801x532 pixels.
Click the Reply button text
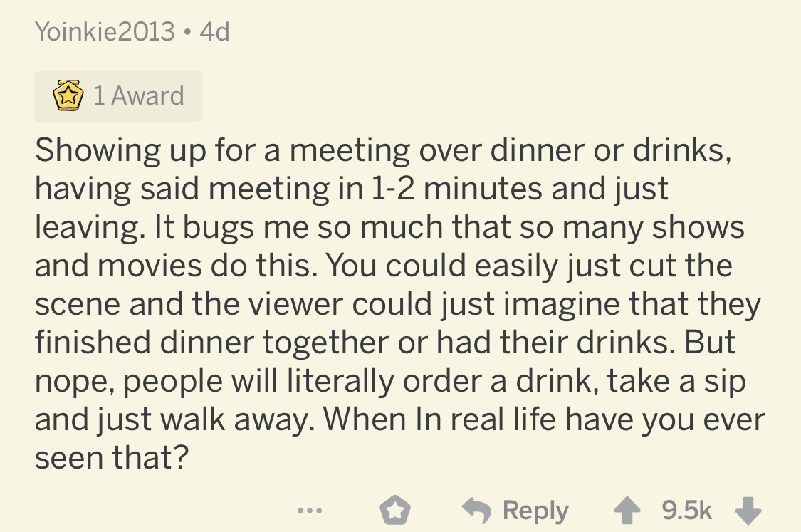point(535,510)
